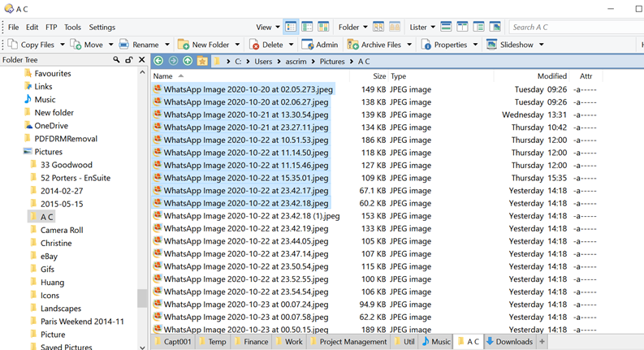Select the dual-pane Lister layout icon
The height and width of the screenshot is (350, 644).
coord(462,27)
